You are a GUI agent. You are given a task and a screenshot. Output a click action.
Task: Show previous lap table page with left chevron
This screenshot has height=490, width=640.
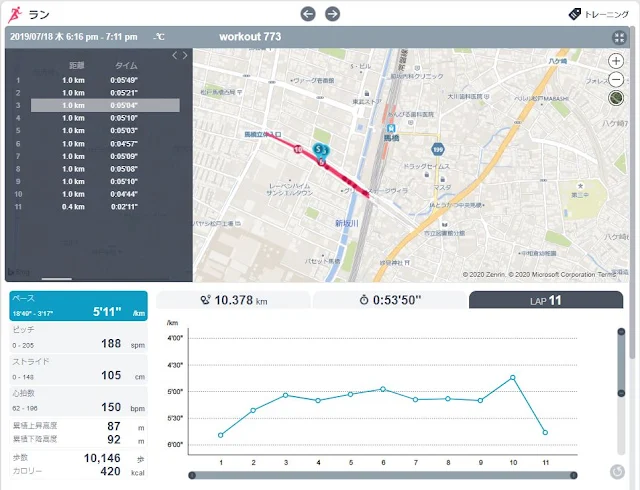click(x=175, y=56)
